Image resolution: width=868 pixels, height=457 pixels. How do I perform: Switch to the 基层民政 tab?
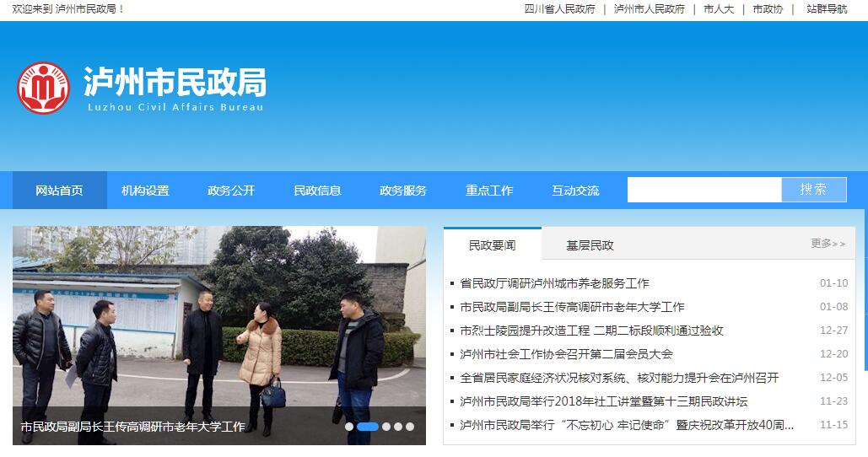[x=590, y=245]
